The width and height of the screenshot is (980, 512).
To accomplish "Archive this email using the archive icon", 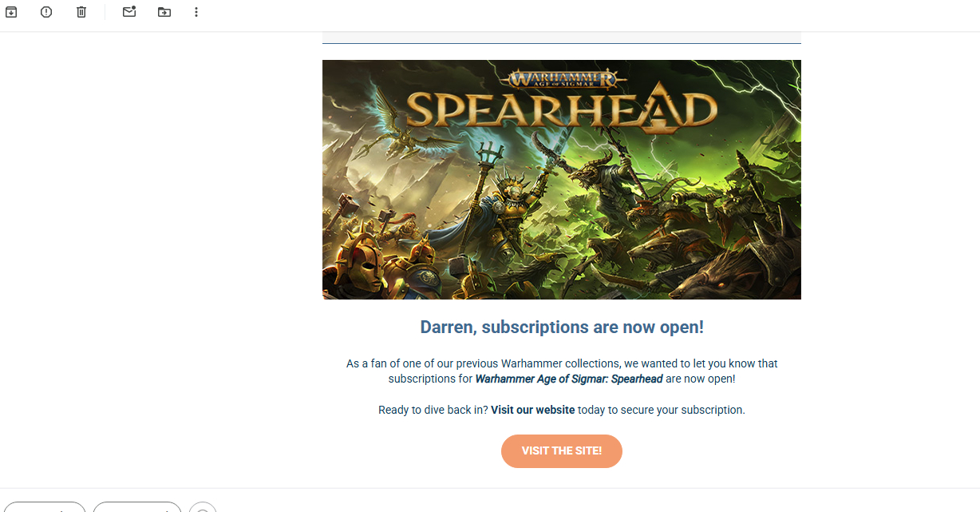I will click(11, 12).
